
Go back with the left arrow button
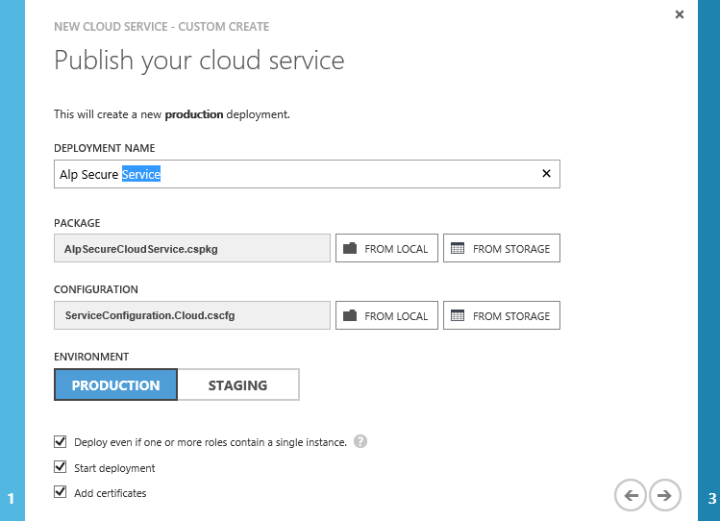click(x=630, y=494)
